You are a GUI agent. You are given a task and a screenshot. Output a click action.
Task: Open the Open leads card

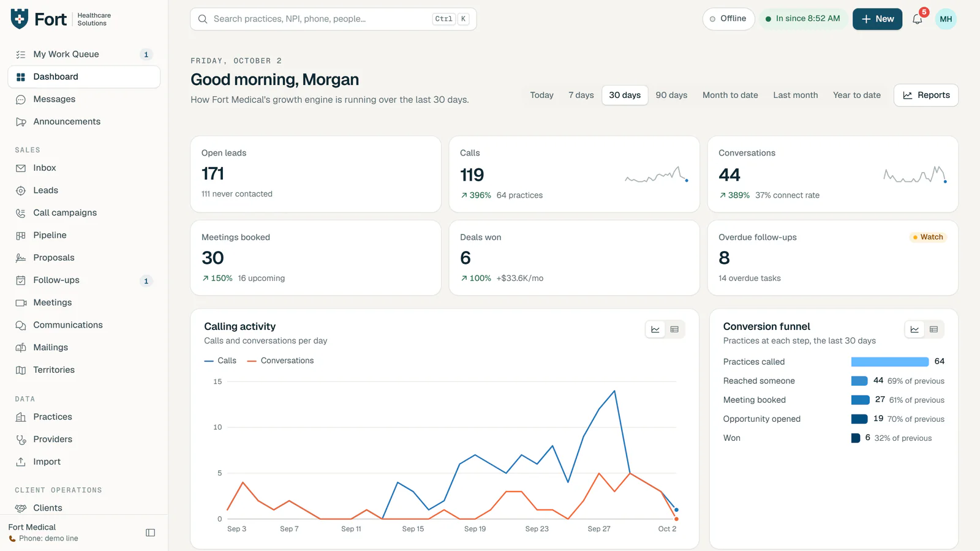pos(315,174)
